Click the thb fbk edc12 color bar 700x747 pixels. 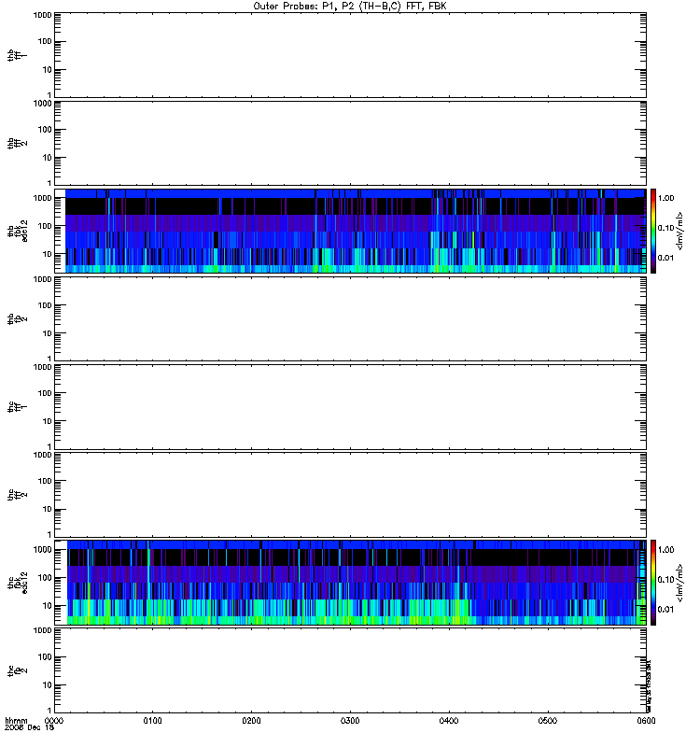[x=653, y=231]
